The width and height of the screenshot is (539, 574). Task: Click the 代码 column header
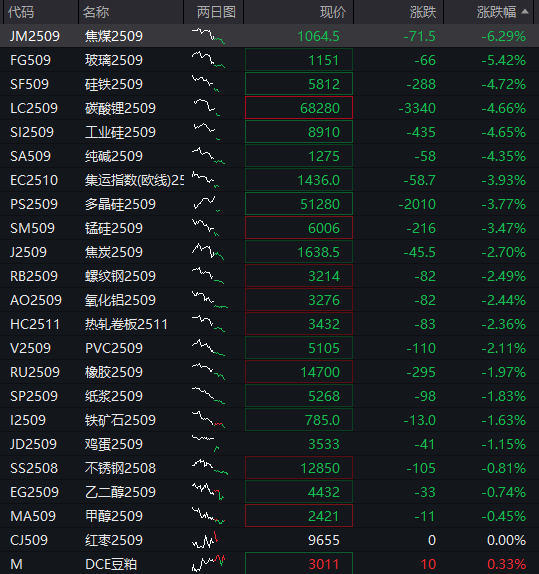pyautogui.click(x=21, y=12)
